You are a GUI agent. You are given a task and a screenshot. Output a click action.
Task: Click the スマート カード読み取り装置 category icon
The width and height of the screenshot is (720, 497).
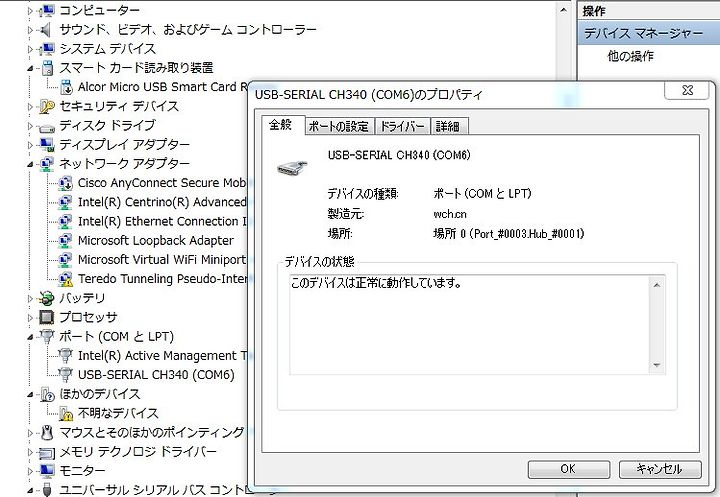[x=47, y=68]
